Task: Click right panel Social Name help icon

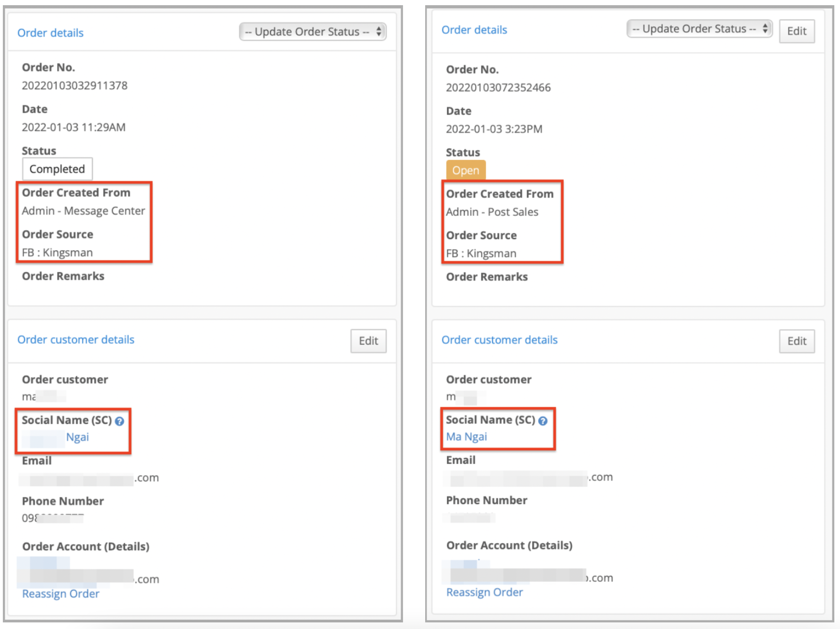Action: [543, 421]
